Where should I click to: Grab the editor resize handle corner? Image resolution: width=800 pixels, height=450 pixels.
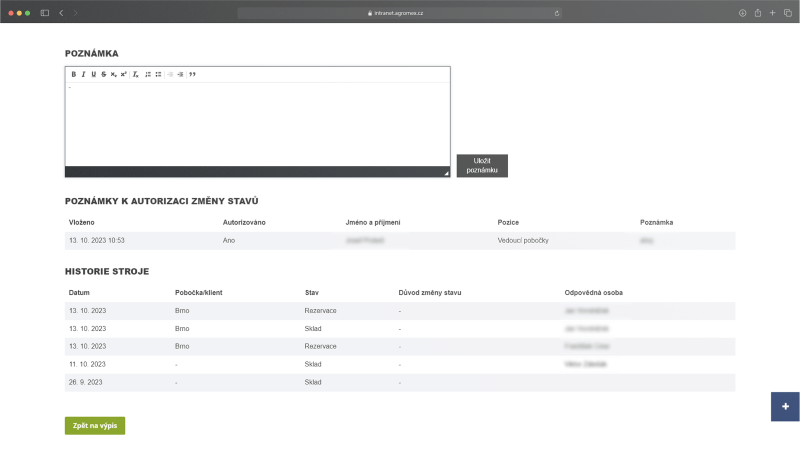point(446,173)
